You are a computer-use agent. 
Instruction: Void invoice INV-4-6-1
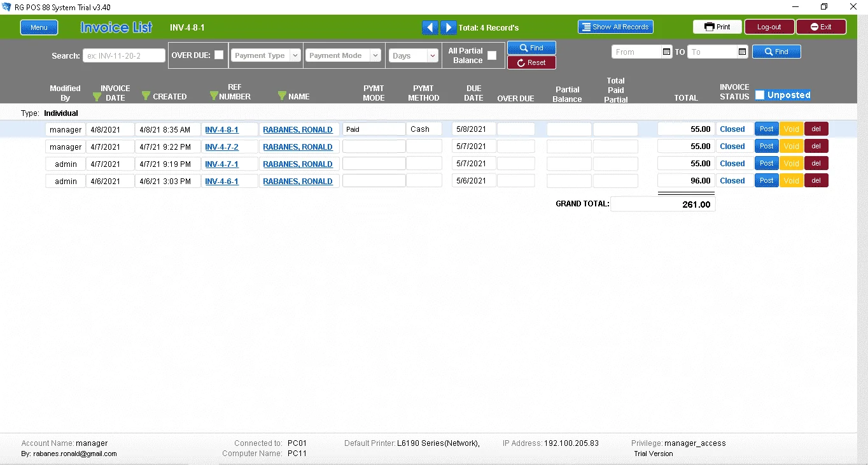(792, 180)
